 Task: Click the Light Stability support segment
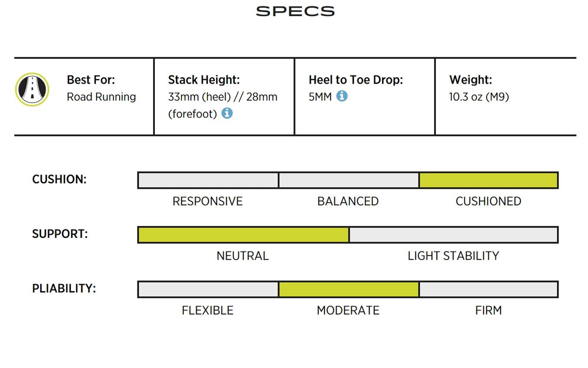(x=454, y=235)
